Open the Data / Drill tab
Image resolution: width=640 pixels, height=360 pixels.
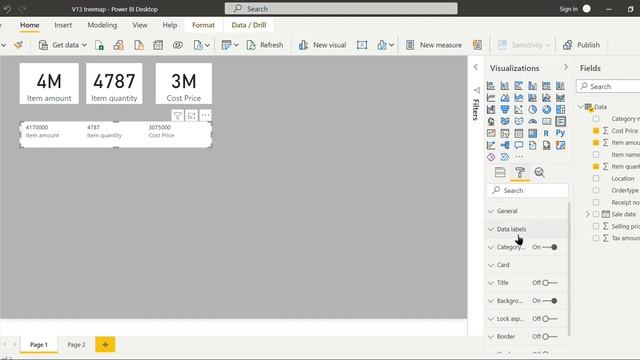coord(249,25)
